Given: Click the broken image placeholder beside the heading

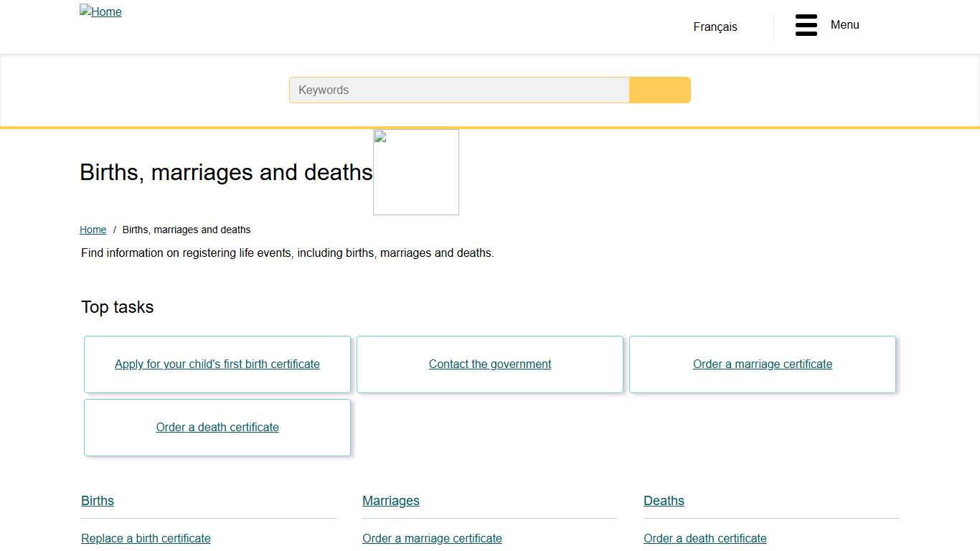Looking at the screenshot, I should coord(415,171).
